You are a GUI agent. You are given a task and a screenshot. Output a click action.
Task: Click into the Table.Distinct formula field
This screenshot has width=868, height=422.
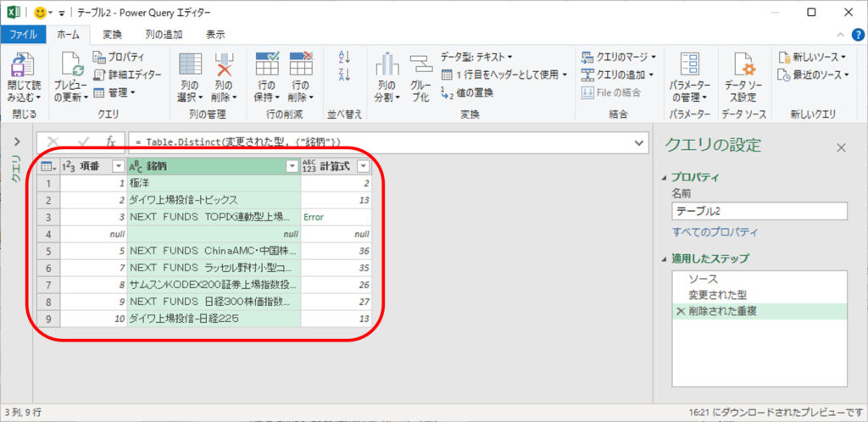[381, 142]
